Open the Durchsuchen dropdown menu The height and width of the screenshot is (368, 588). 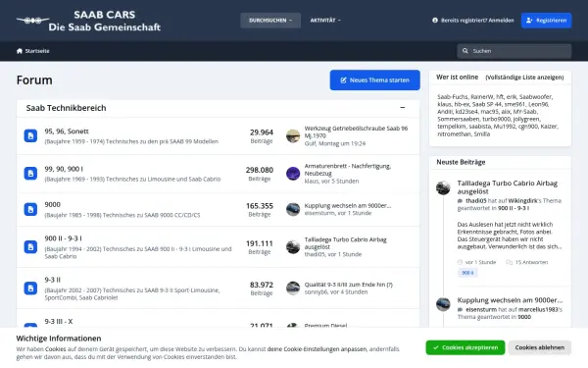click(x=270, y=21)
